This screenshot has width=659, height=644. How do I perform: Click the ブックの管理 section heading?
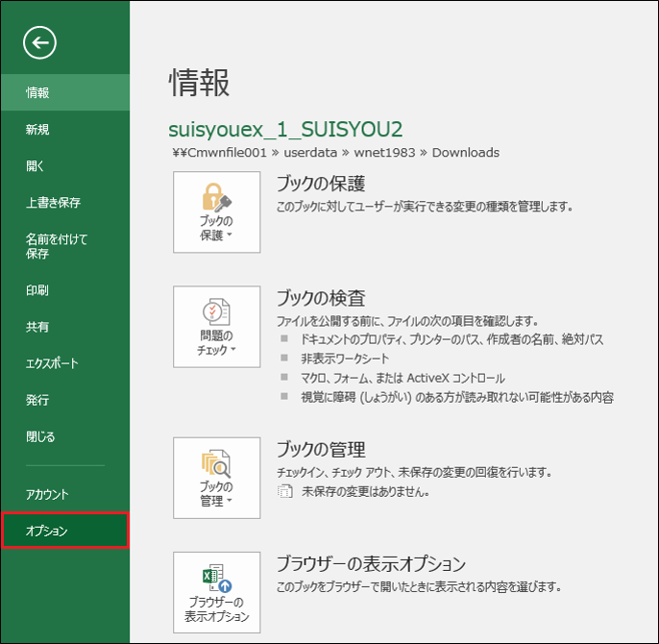321,449
